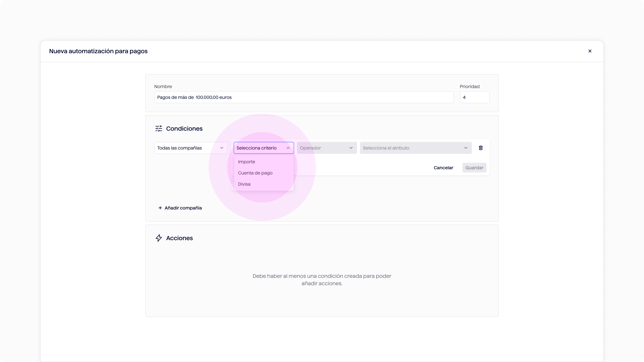This screenshot has height=362, width=644.
Task: Click the Nueva automatización para pagos title
Action: tap(98, 51)
